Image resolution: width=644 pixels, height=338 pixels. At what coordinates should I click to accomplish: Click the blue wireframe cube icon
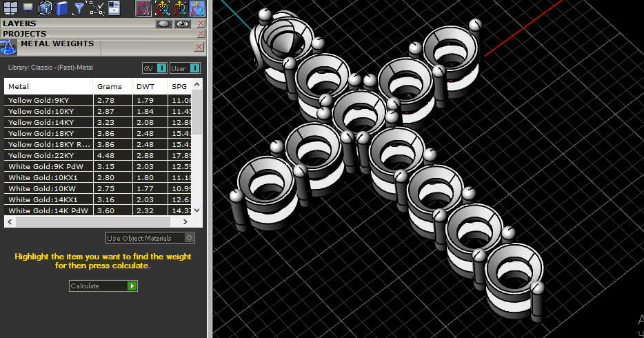(x=46, y=8)
